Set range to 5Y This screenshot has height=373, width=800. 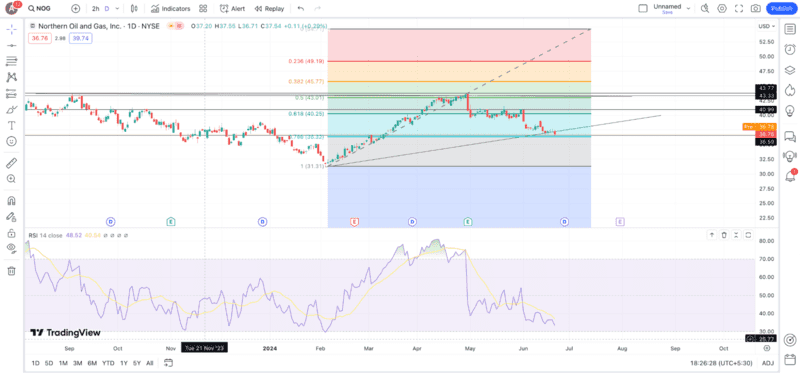click(137, 363)
